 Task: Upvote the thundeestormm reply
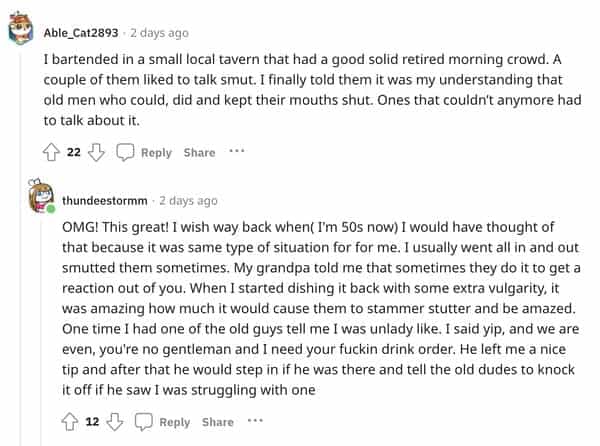click(69, 422)
